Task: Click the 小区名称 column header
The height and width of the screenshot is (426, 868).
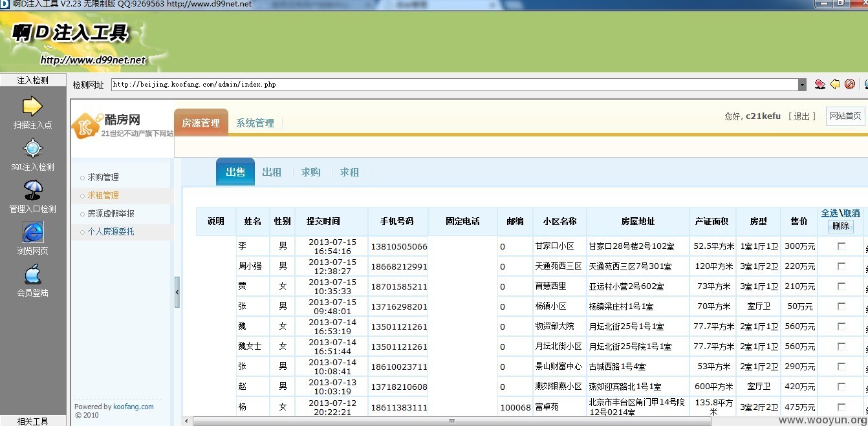Action: click(x=560, y=221)
